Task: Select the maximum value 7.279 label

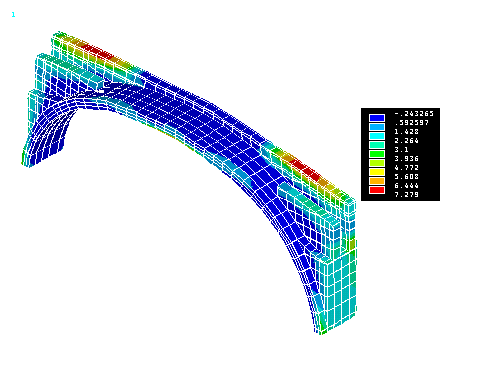Action: tap(406, 194)
